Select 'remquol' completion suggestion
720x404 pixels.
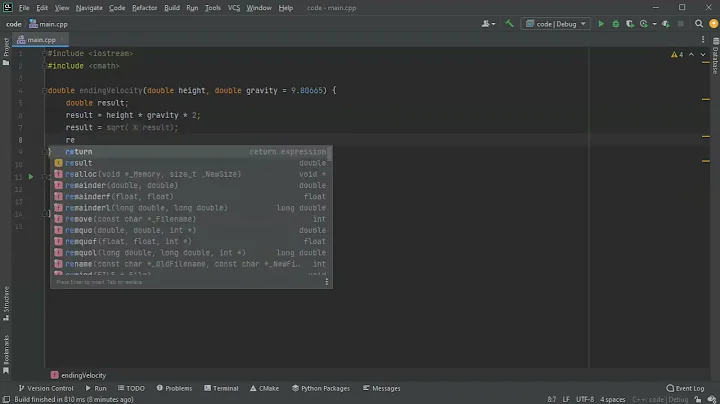[x=191, y=253]
